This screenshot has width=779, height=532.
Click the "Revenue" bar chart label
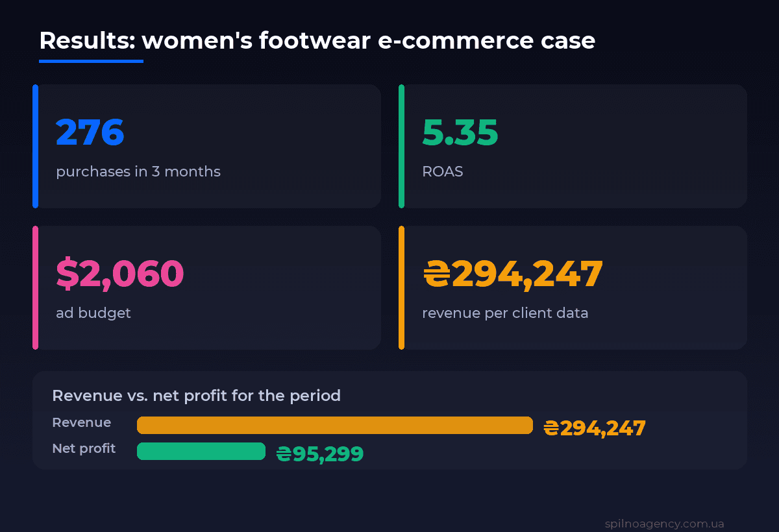pyautogui.click(x=81, y=422)
